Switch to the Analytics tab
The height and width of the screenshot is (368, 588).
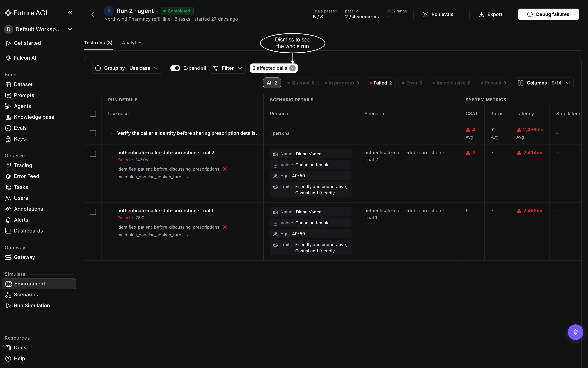click(132, 43)
